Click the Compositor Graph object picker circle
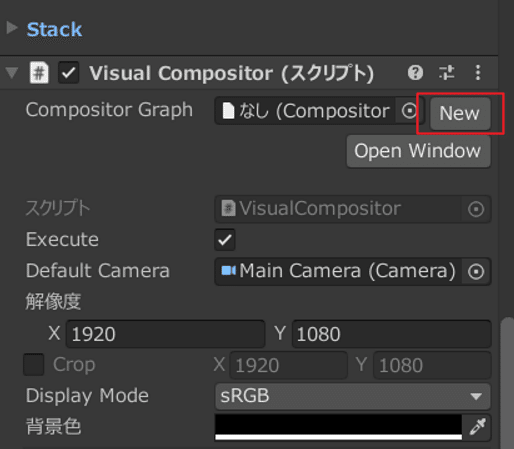514x449 pixels. [x=409, y=110]
